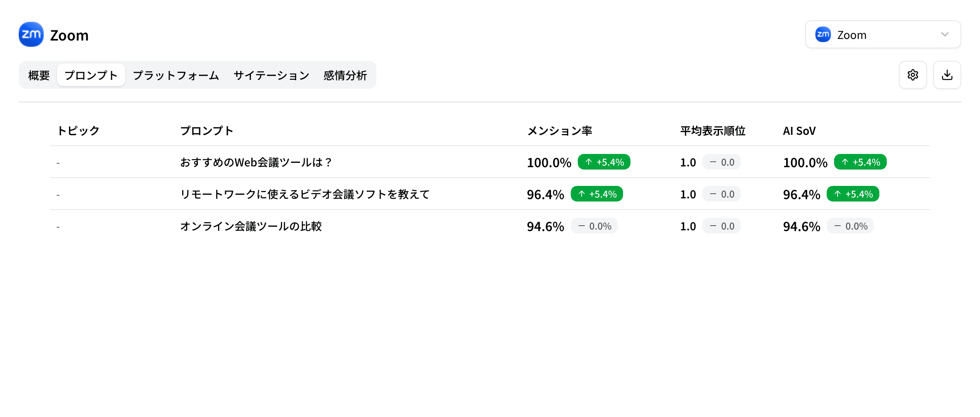Click the chevron arrow in the brand selector
This screenshot has width=980, height=417.
point(945,35)
